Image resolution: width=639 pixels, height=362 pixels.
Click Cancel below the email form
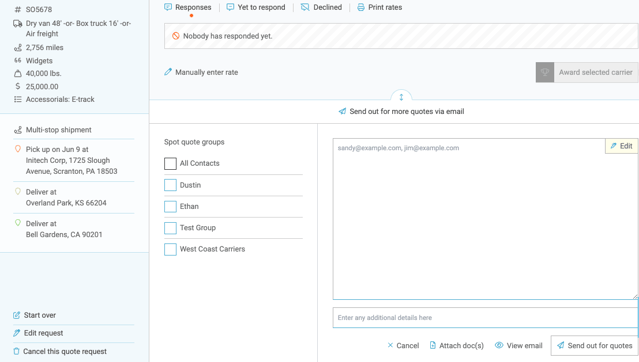(x=403, y=345)
